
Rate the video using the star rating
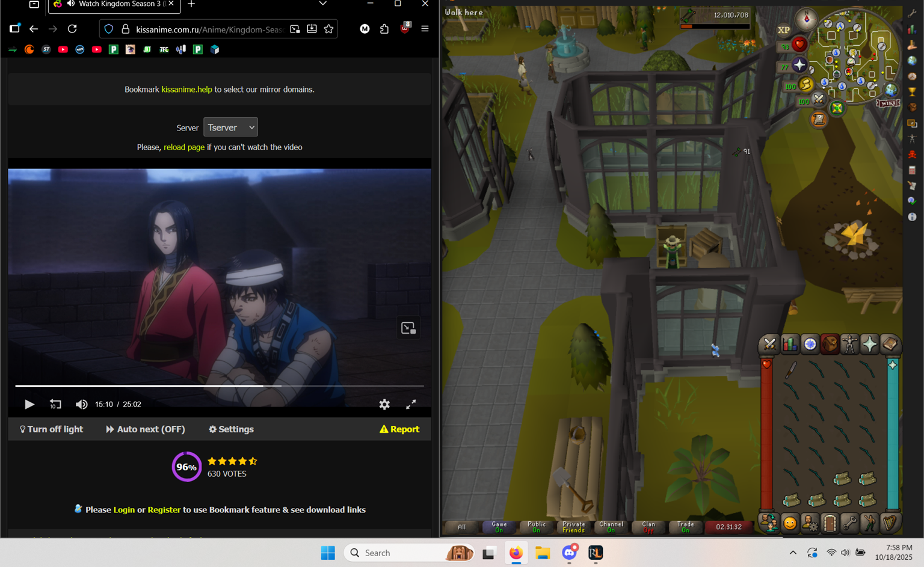pos(232,461)
